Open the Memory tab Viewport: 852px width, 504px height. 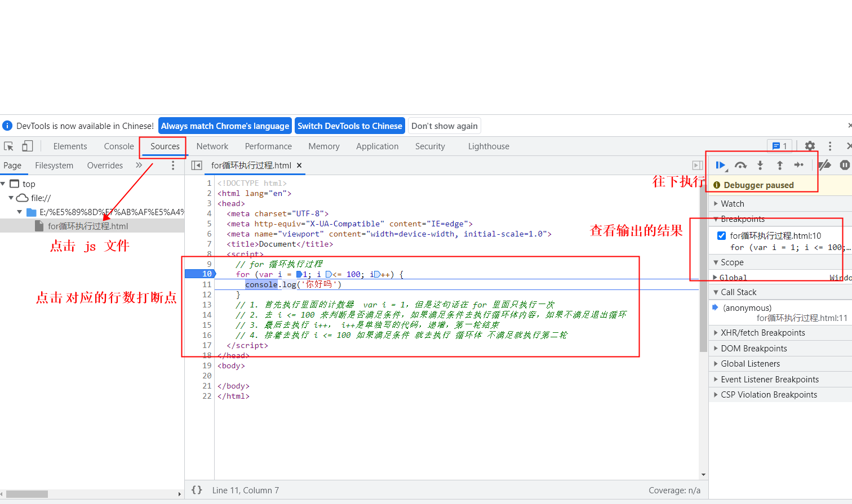[x=324, y=146]
